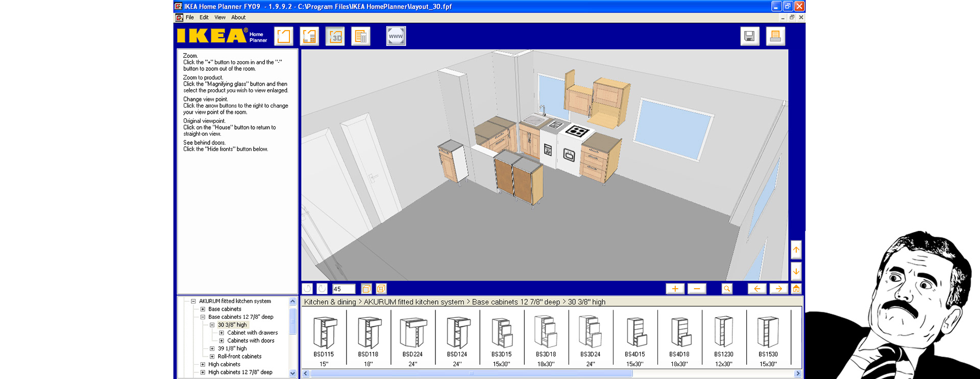980x379 pixels.
Task: Click the category tree vertical scrollbar thumb
Action: click(292, 321)
